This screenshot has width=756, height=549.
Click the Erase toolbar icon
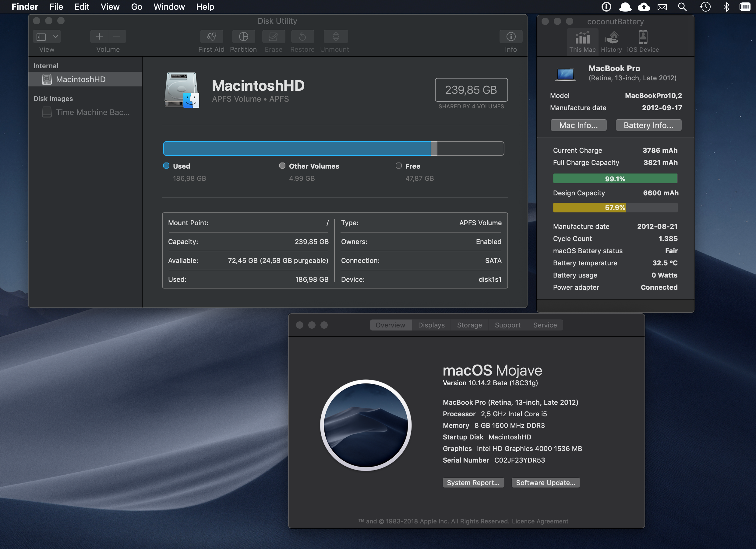point(273,37)
